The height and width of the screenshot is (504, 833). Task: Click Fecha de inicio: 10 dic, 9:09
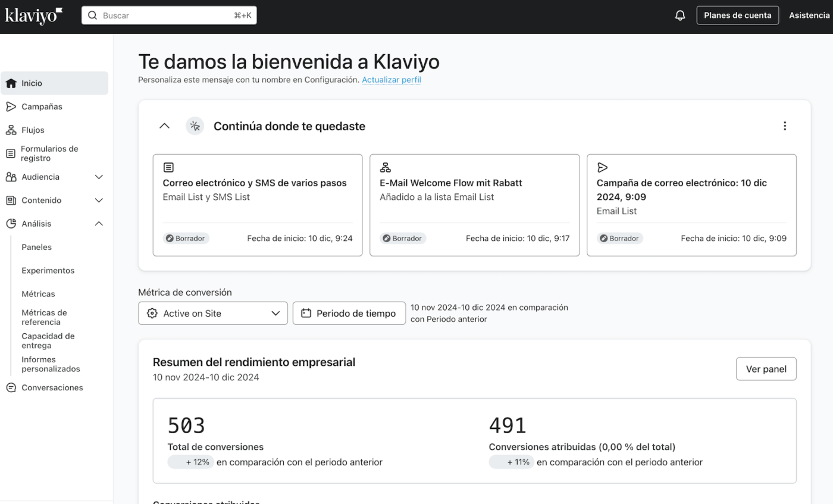click(x=734, y=239)
